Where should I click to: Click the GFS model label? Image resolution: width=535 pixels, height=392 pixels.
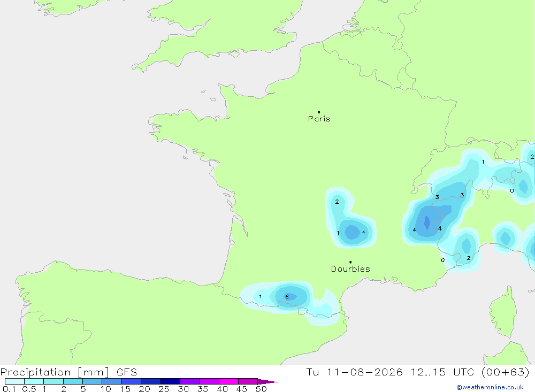pos(127,372)
